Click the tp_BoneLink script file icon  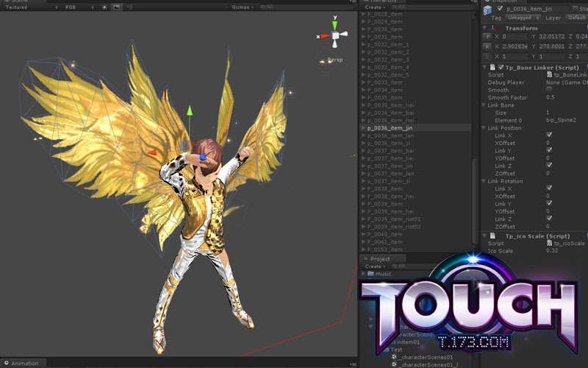point(549,75)
